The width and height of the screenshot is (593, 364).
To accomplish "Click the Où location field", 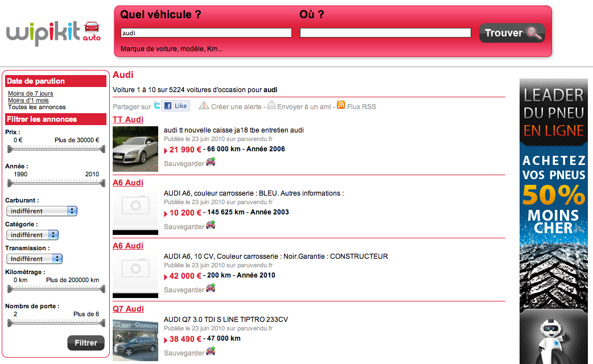I will (385, 33).
